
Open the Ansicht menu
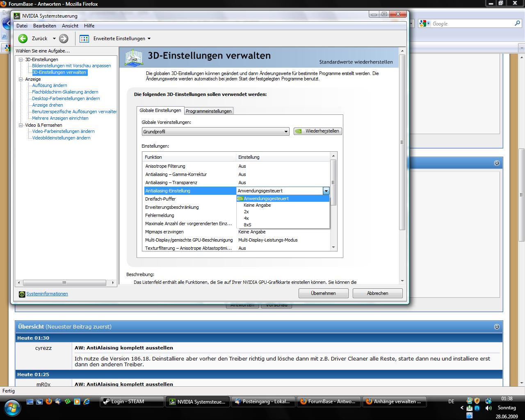pyautogui.click(x=70, y=25)
